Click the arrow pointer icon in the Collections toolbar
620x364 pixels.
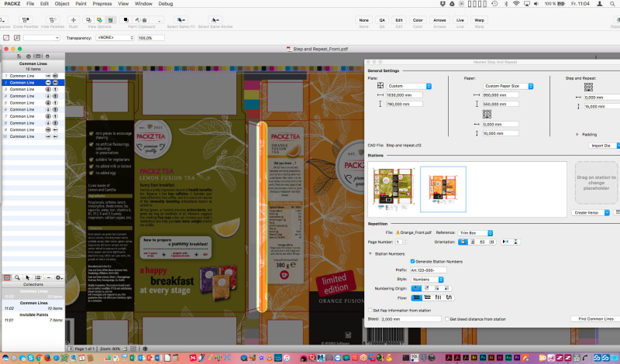pyautogui.click(x=27, y=278)
